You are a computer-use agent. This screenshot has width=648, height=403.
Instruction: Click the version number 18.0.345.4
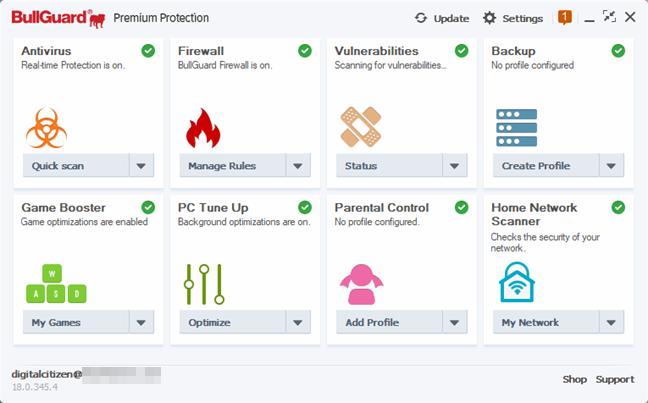pyautogui.click(x=35, y=387)
